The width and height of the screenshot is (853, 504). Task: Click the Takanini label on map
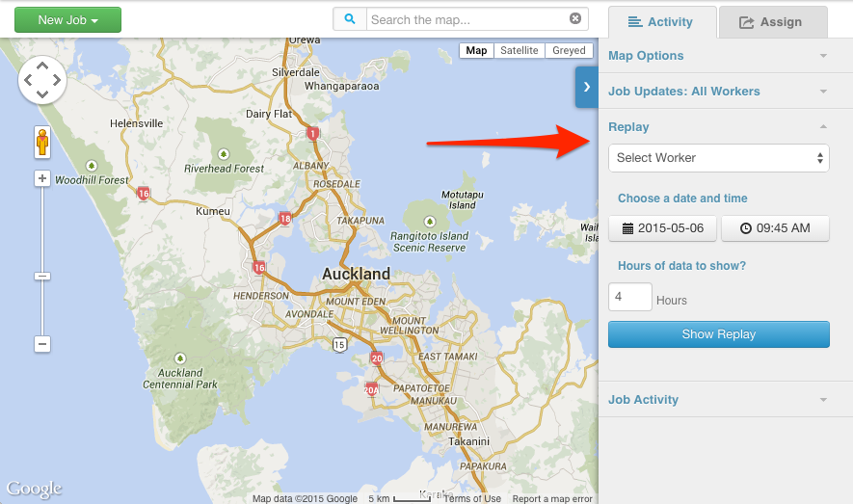pyautogui.click(x=469, y=441)
